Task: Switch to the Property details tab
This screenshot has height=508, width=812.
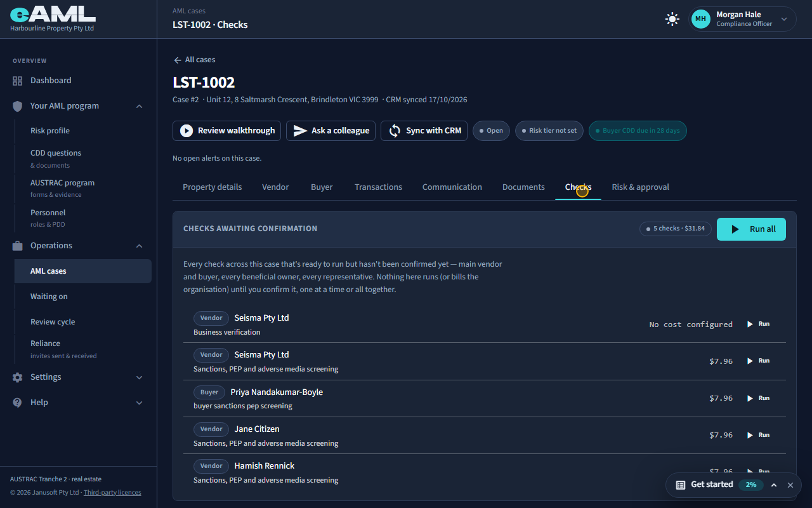Action: tap(212, 187)
